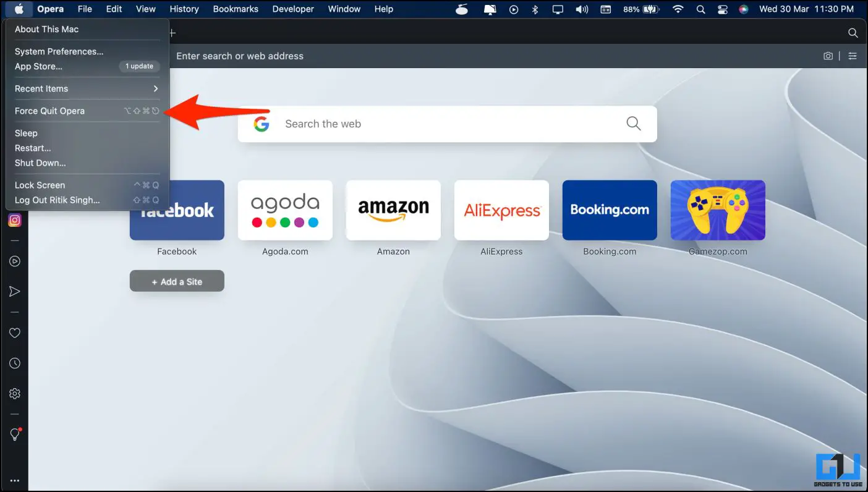This screenshot has height=492, width=868.
Task: Open the Facebook speed dial tile
Action: tap(177, 210)
